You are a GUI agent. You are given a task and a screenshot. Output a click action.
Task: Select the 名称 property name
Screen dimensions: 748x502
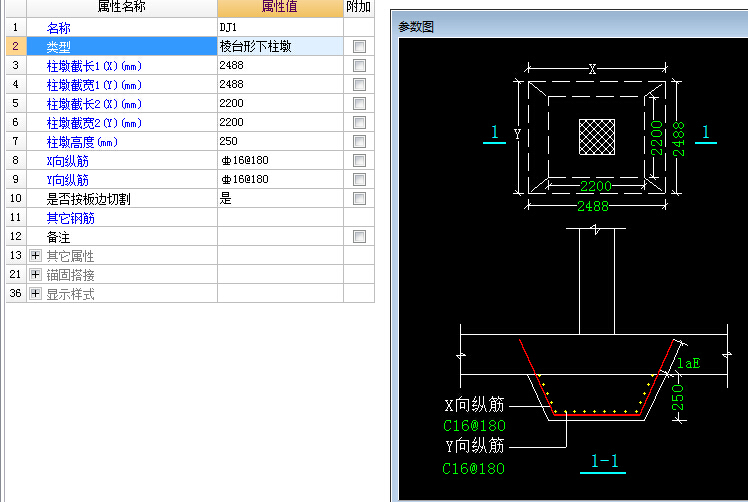(x=59, y=28)
